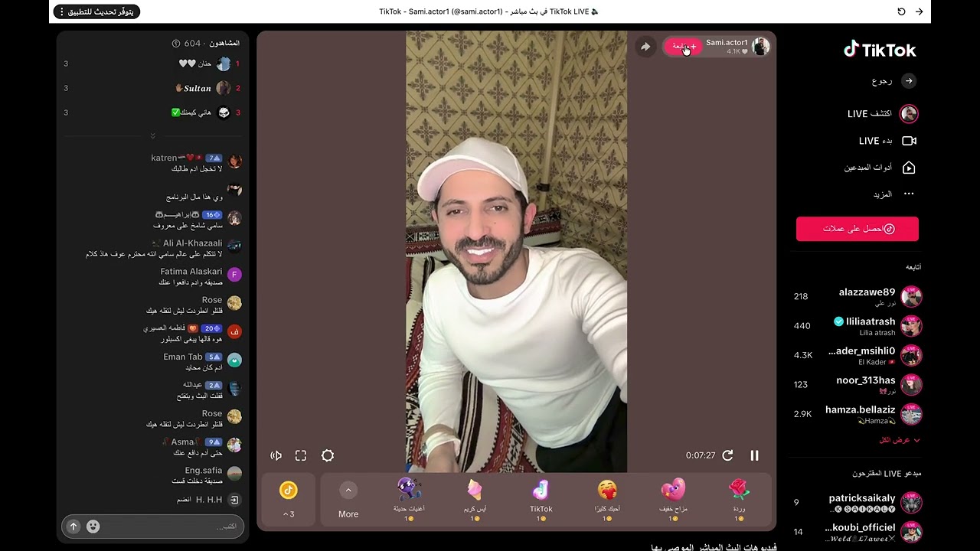
Task: Open اكتشف LIVE discover page
Action: [x=882, y=114]
